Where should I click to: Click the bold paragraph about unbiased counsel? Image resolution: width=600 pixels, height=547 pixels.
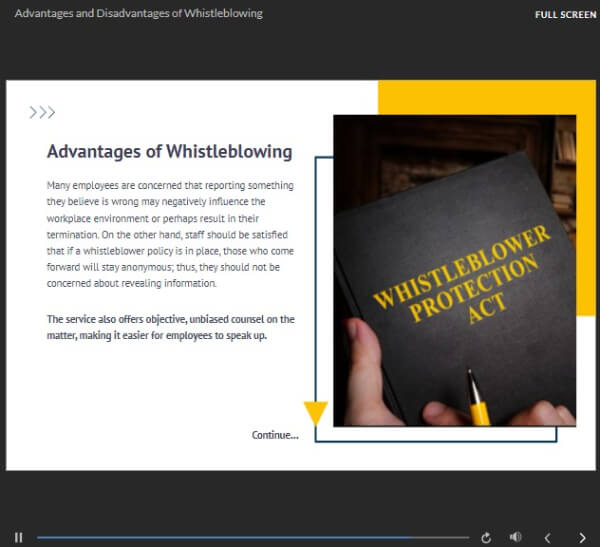tap(170, 327)
